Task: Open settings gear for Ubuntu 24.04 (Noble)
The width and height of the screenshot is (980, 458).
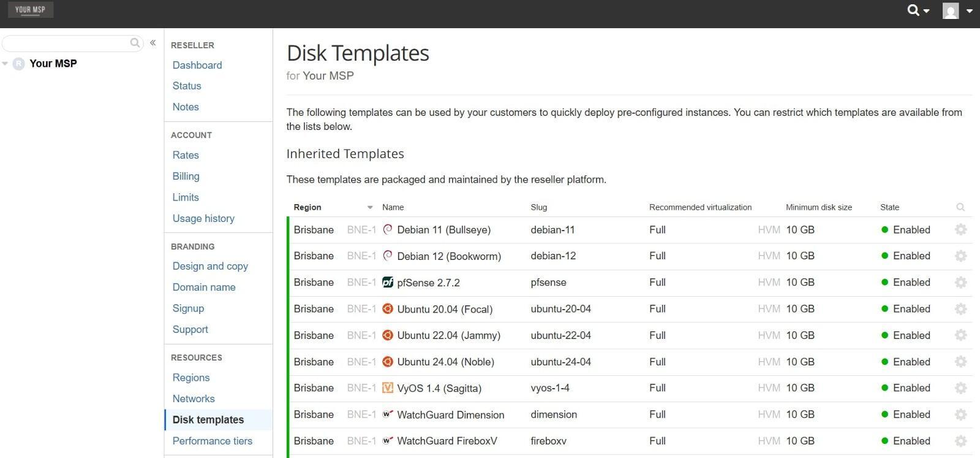Action: pos(960,362)
